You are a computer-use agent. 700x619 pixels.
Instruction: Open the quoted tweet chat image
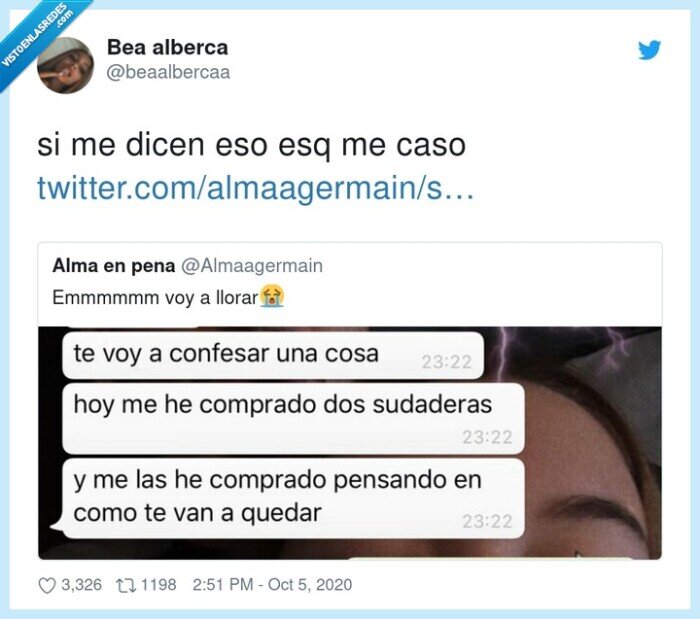[350, 443]
